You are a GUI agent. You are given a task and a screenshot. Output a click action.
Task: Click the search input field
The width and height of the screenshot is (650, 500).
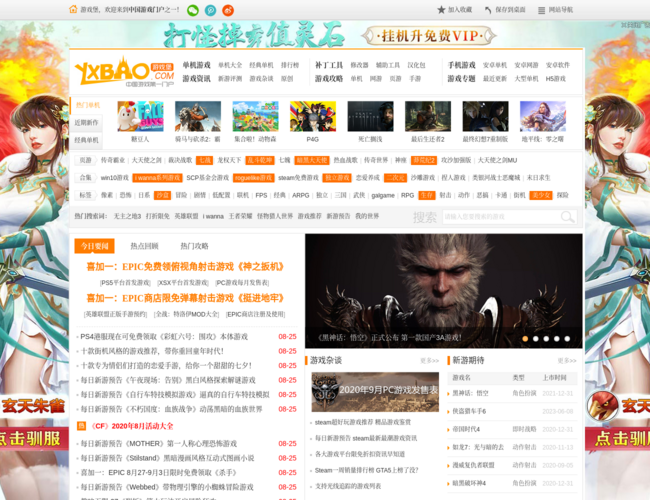point(502,216)
